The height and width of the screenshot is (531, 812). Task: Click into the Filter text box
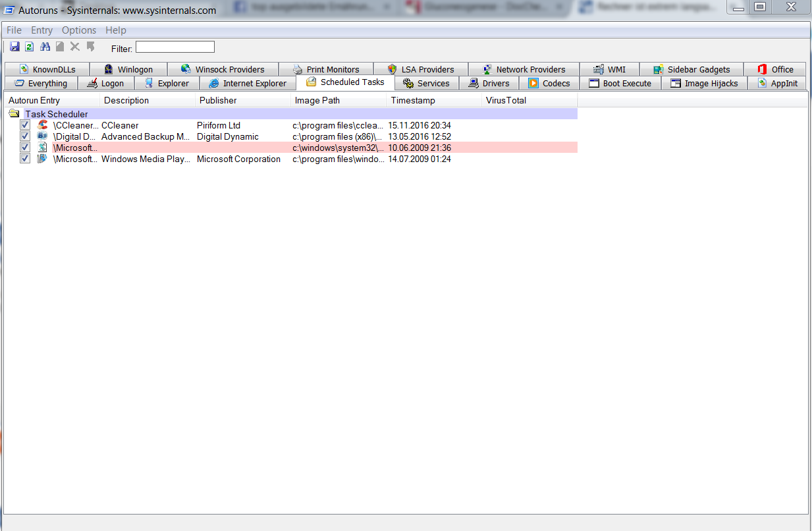pos(175,47)
